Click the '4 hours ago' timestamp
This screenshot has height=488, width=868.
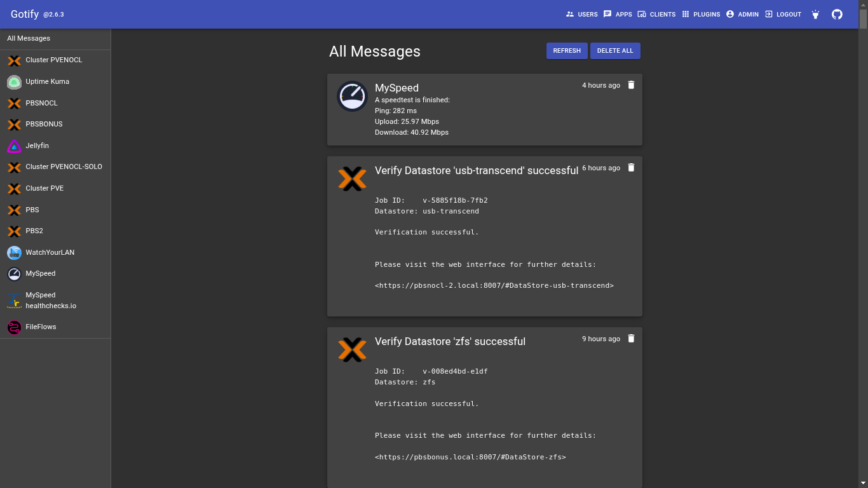click(x=601, y=85)
